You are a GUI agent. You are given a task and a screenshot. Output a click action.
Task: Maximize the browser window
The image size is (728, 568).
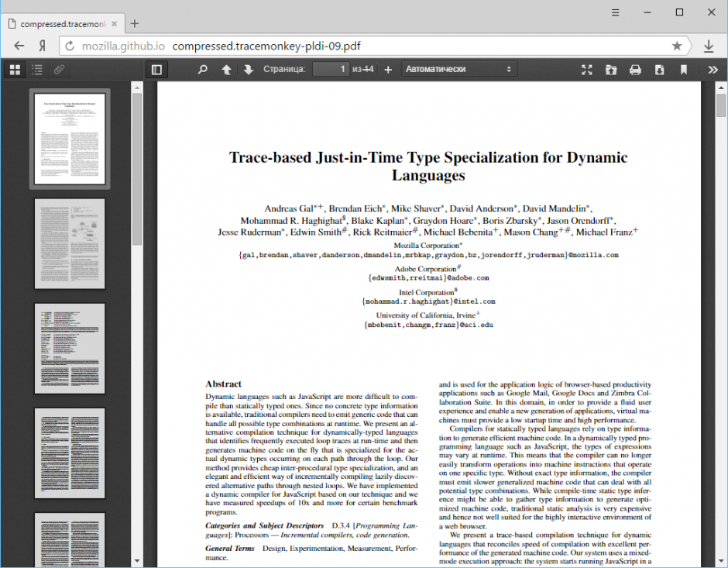679,12
